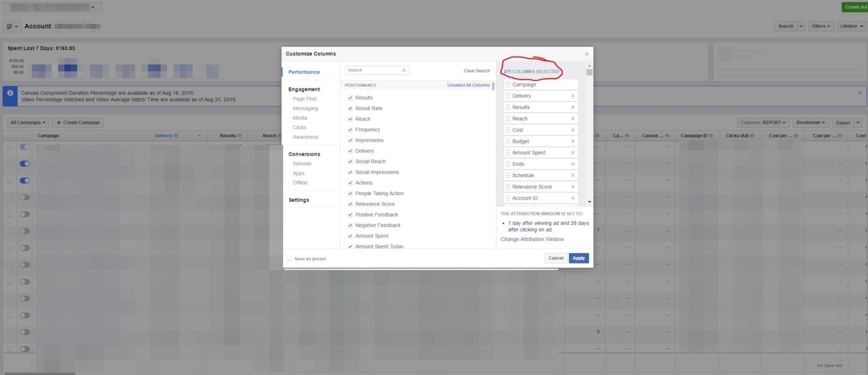
Task: Click the column Search input field
Action: (x=373, y=70)
